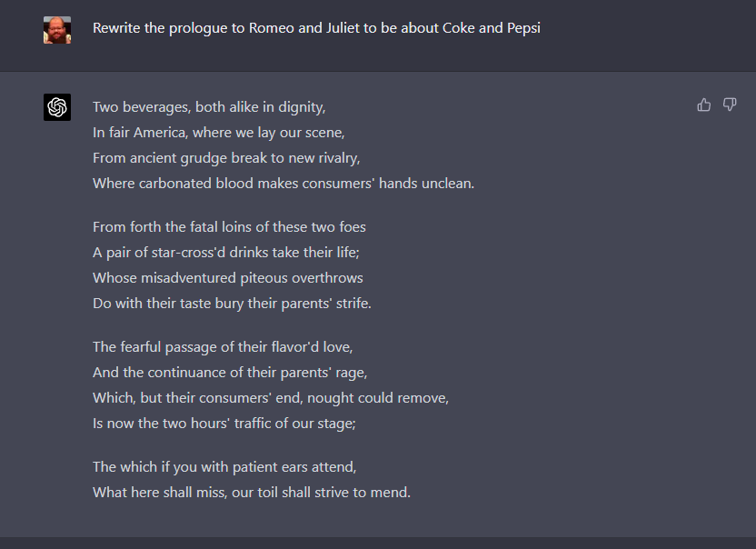This screenshot has height=549, width=756.
Task: Click the line about their flavor'd love
Action: coord(223,347)
